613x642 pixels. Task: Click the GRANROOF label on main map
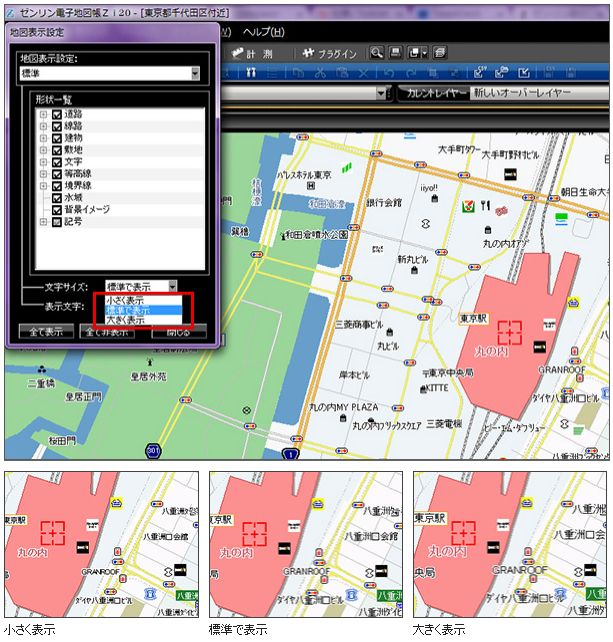(x=561, y=370)
